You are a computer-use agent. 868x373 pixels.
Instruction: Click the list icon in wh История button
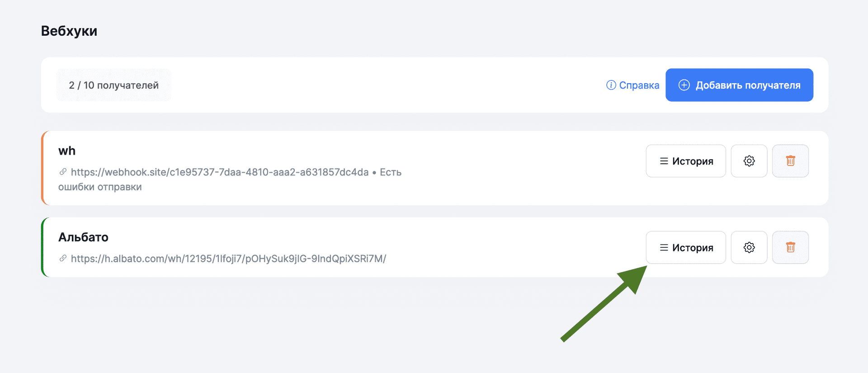(x=664, y=161)
